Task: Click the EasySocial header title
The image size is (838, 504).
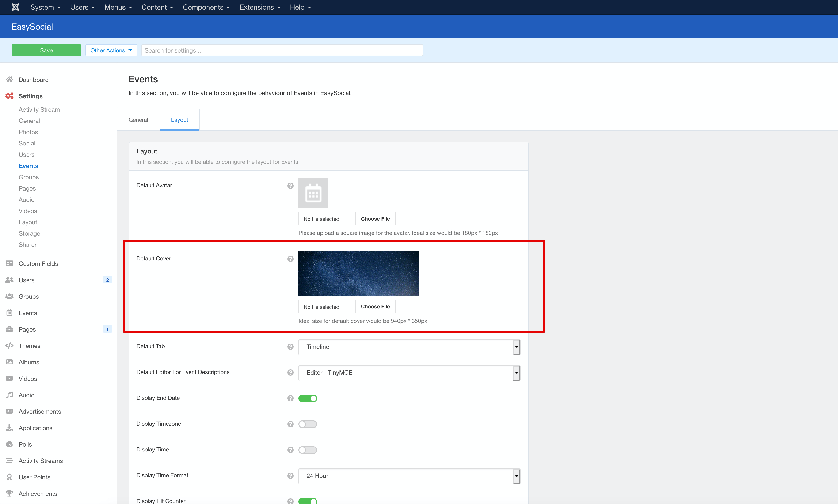Action: pyautogui.click(x=32, y=27)
